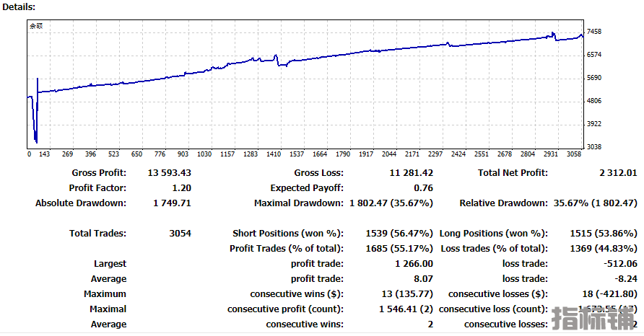Click x-axis label 1410 under chart
Viewport: 644px width, 336px height.
tap(274, 154)
